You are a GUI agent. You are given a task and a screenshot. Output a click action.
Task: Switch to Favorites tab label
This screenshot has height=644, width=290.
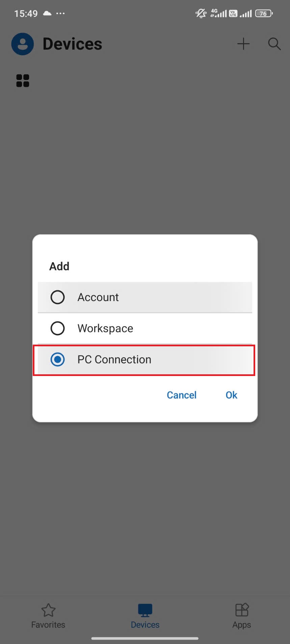click(x=48, y=625)
